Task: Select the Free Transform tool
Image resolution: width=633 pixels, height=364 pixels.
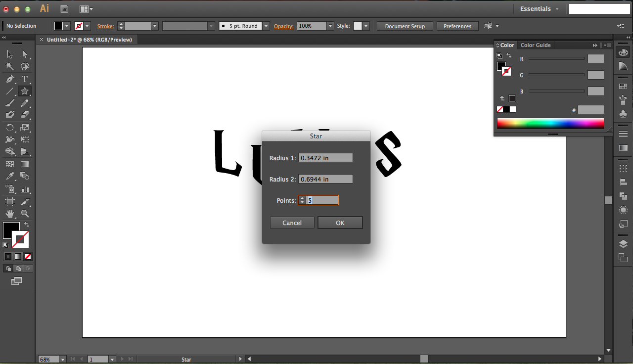Action: (x=25, y=139)
